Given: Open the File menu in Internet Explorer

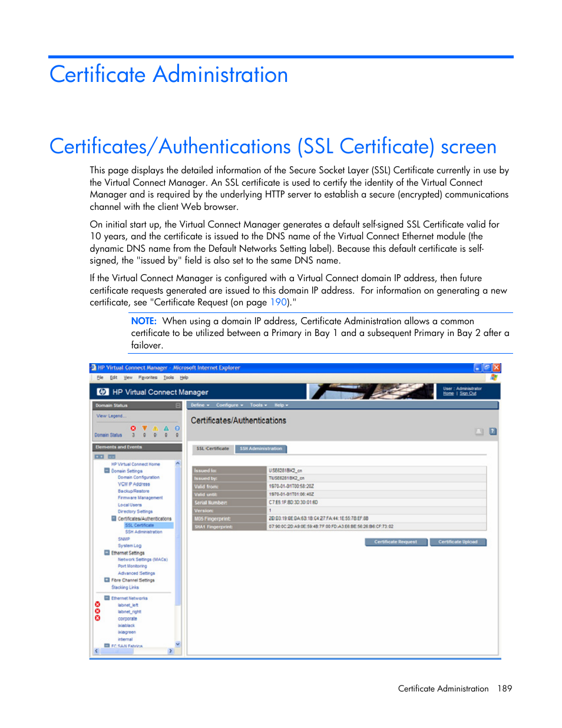Looking at the screenshot, I should click(x=100, y=377).
